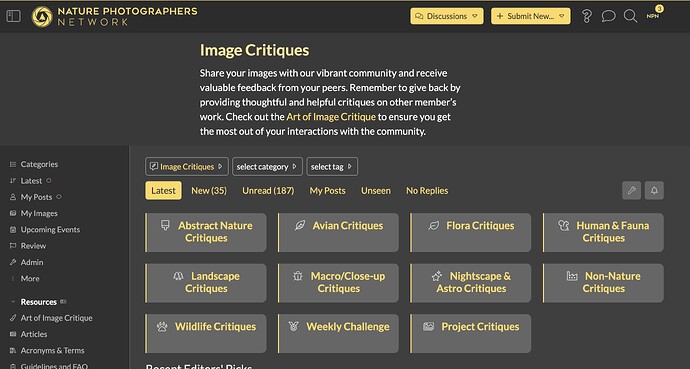The image size is (690, 369).
Task: Open Non-Nature Critiques category
Action: pos(603,283)
